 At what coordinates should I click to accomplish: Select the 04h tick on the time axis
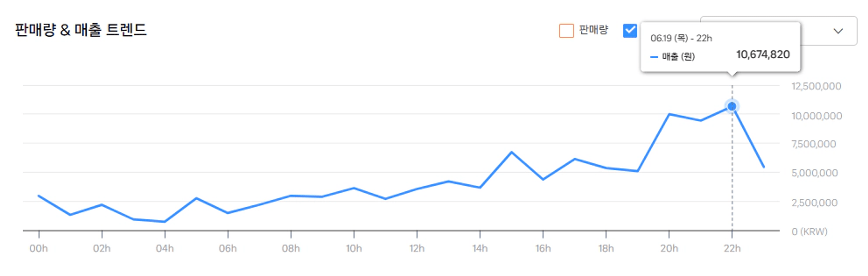point(165,248)
